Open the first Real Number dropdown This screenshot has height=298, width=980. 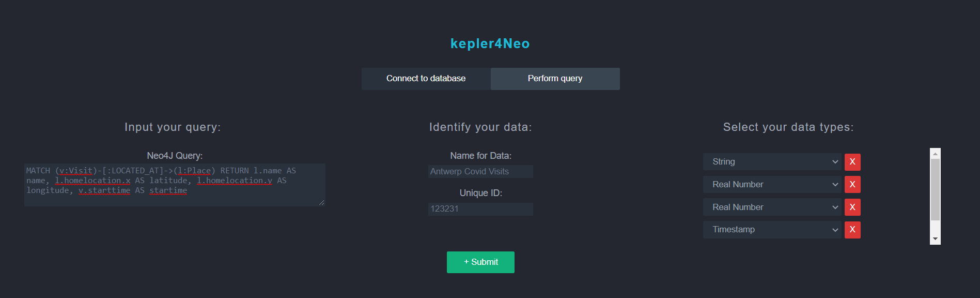(x=772, y=185)
